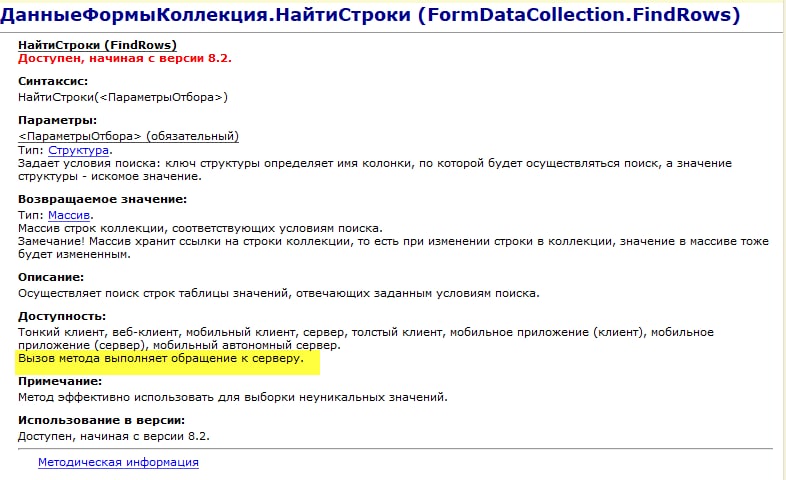Select the Синтаксис section heading

54,80
